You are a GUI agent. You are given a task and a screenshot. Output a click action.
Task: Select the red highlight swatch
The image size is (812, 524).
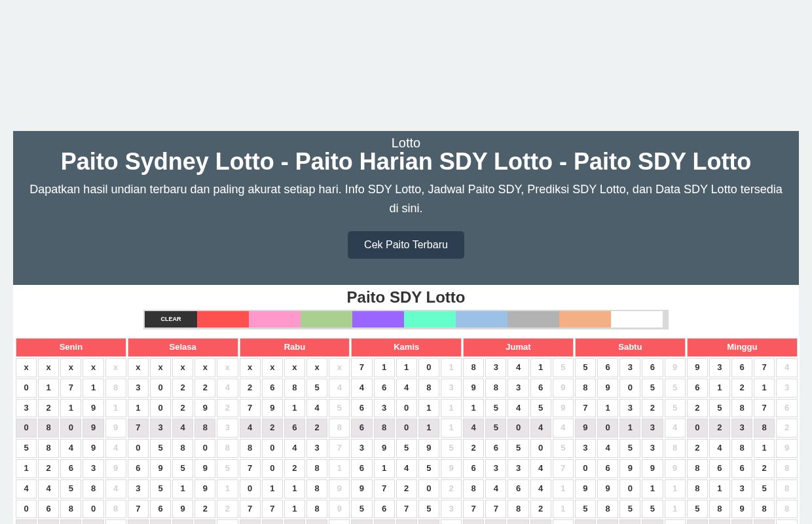(x=223, y=319)
